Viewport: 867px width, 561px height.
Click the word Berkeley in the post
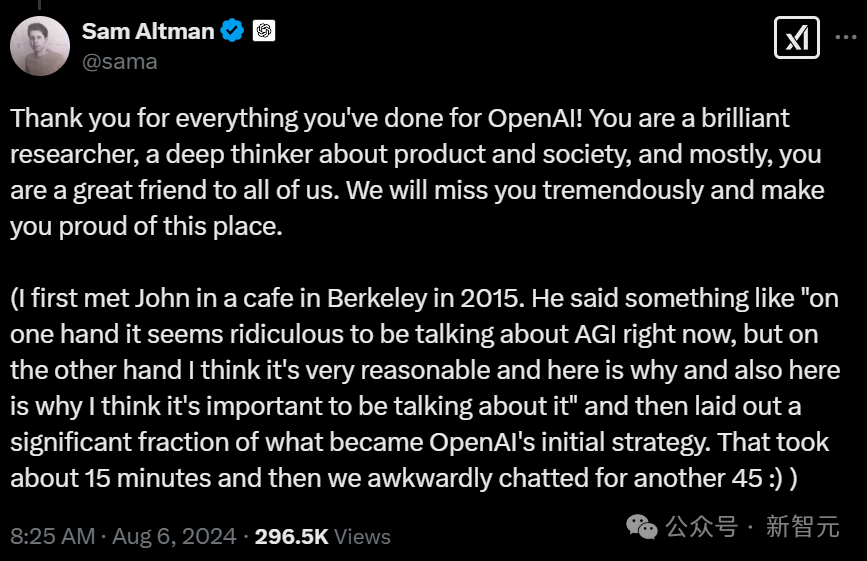[377, 298]
